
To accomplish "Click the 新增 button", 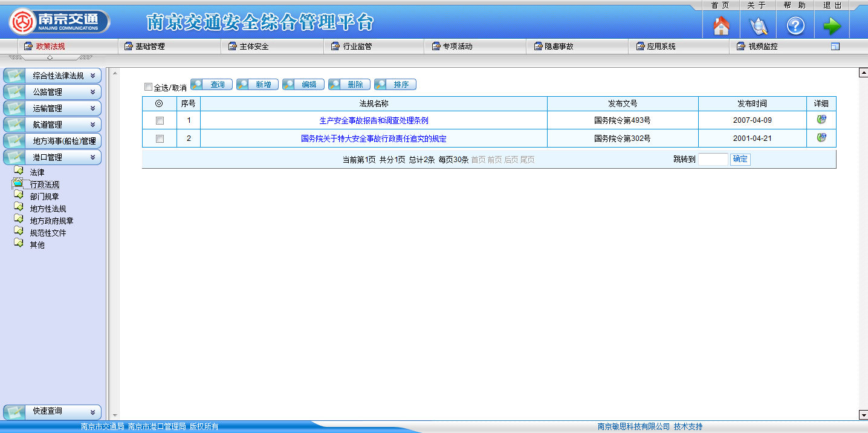I will click(257, 85).
